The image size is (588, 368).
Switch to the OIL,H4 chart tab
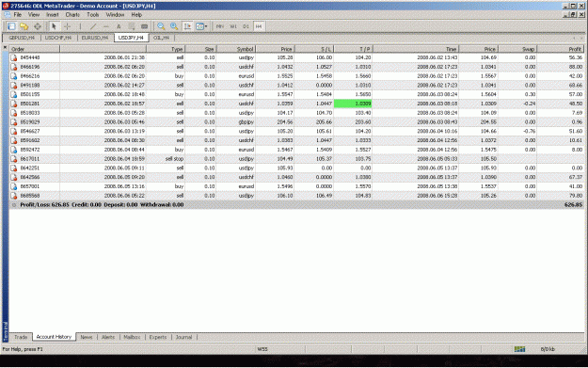[x=161, y=38]
